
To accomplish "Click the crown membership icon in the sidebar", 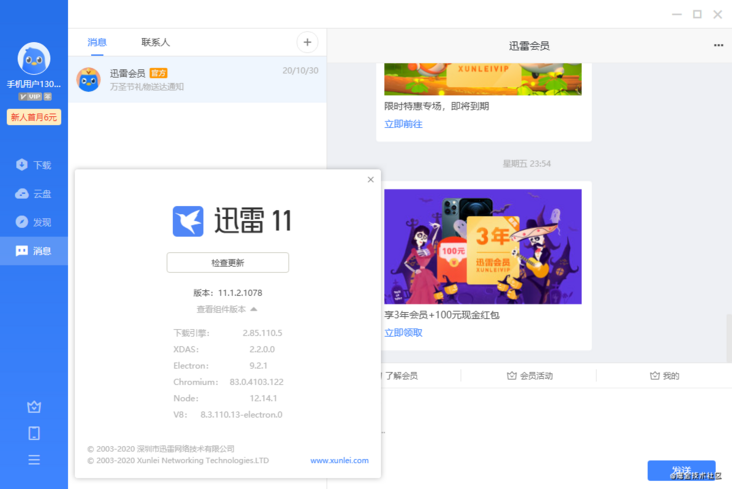I will click(x=34, y=407).
